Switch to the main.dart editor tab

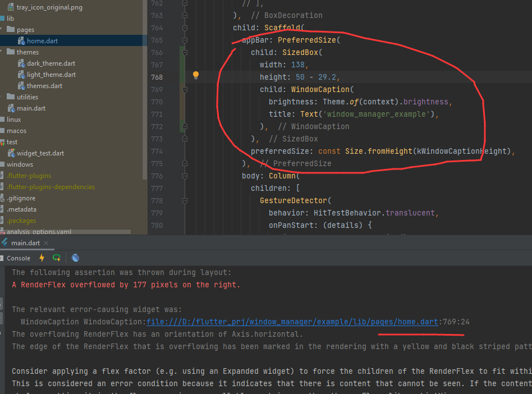(x=26, y=243)
